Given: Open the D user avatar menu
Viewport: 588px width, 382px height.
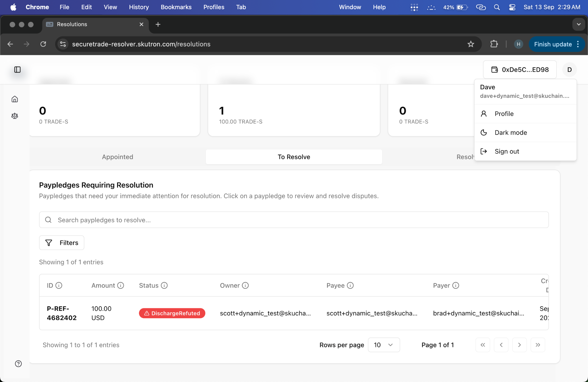Looking at the screenshot, I should tap(570, 69).
